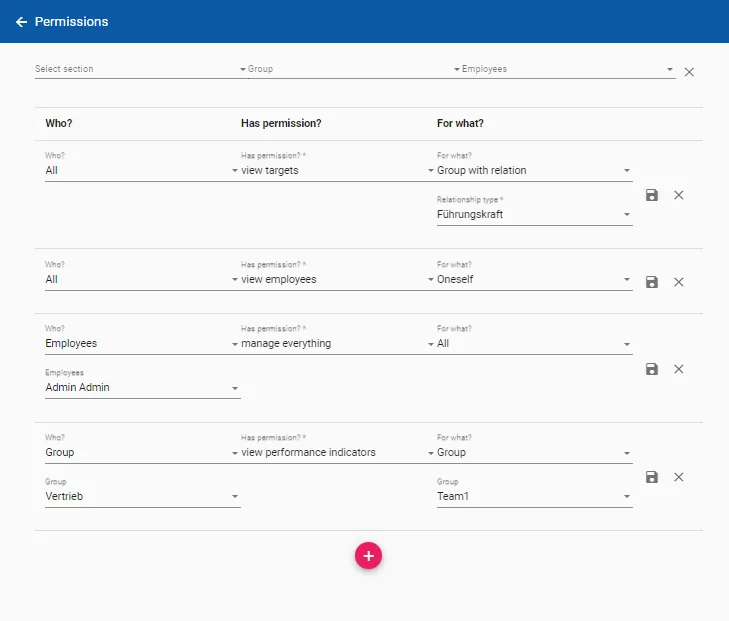Save the 'view employees' permission row
This screenshot has height=621, width=729.
click(x=652, y=282)
